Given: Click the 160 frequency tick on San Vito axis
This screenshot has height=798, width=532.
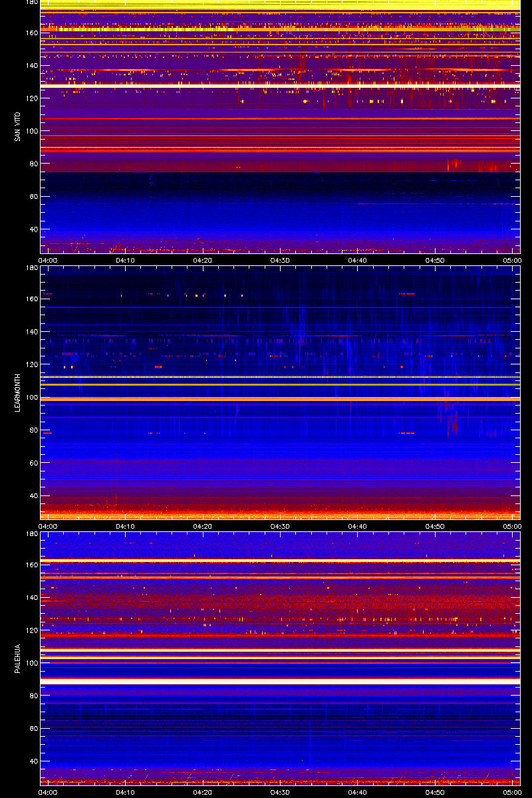Looking at the screenshot, I should pyautogui.click(x=31, y=33).
